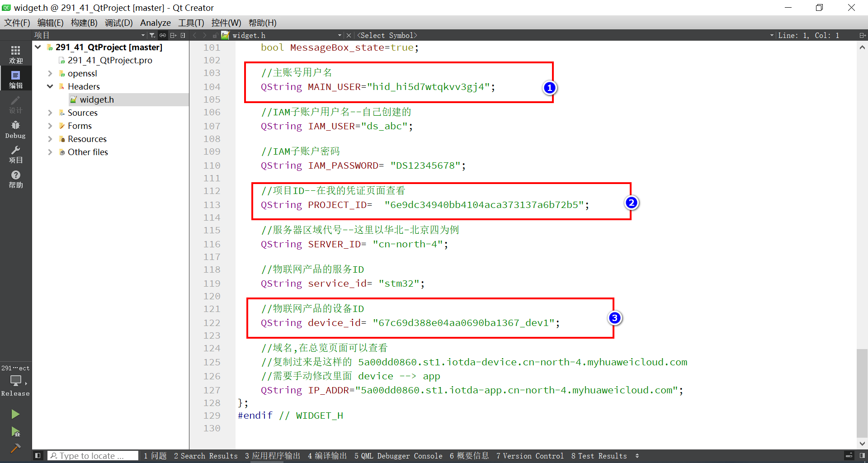Place cursor on MAIN_USER string line 104
This screenshot has height=463, width=868.
378,87
